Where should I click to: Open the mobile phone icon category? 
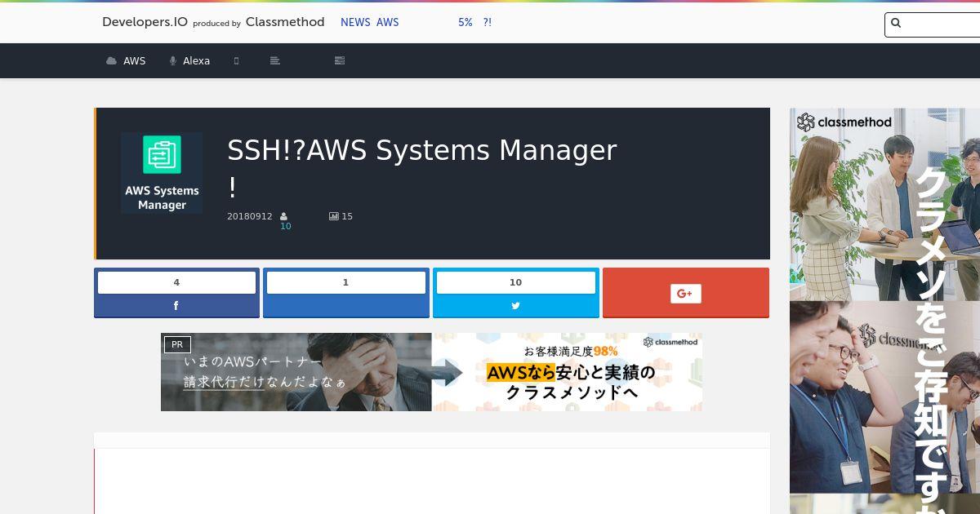tap(237, 60)
